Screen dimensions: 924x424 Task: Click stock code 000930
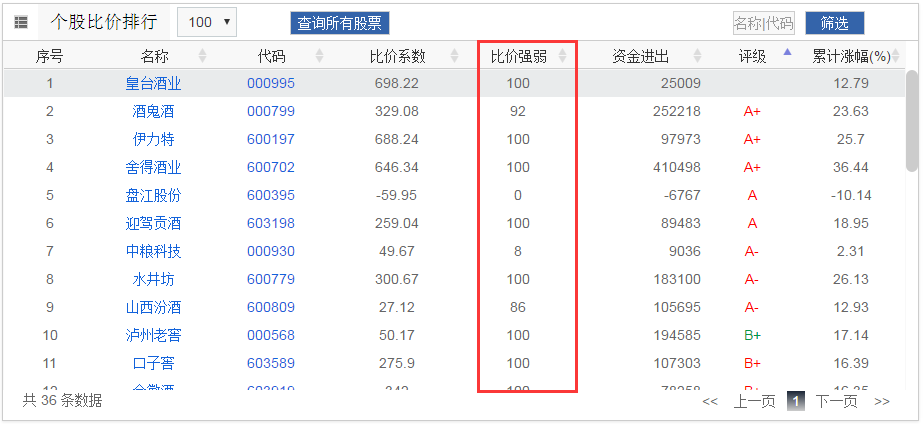[x=271, y=251]
